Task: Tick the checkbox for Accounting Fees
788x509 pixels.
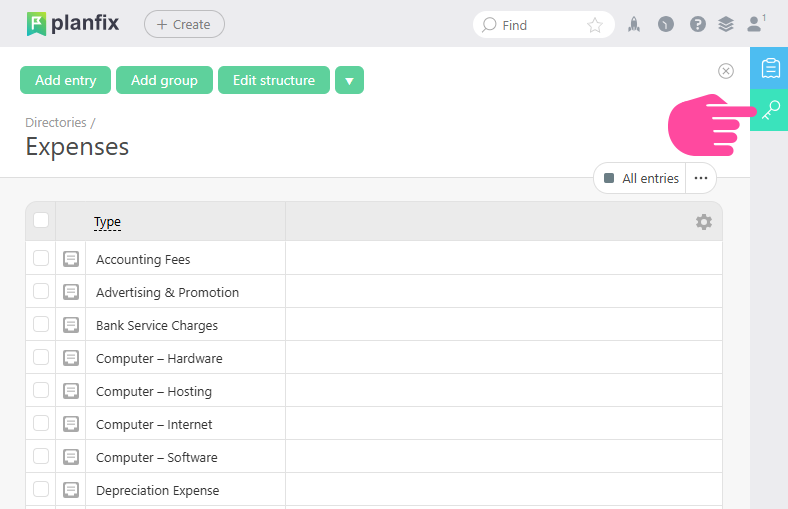Action: click(41, 258)
